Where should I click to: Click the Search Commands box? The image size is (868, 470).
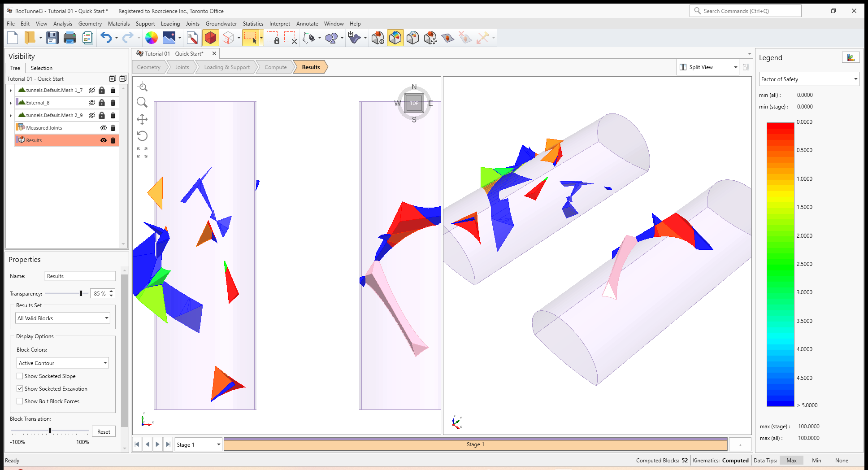coord(746,11)
